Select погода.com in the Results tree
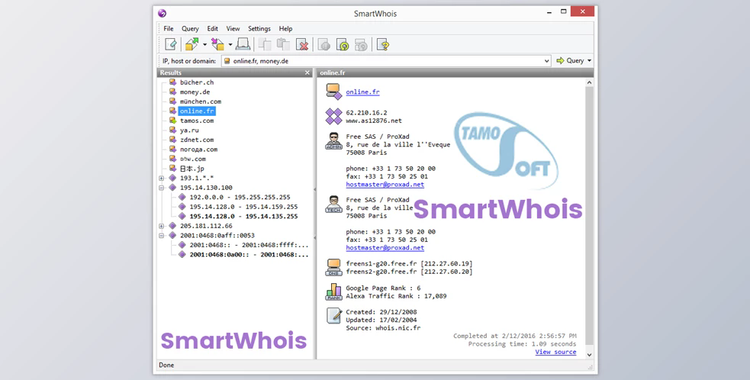The image size is (750, 380). tap(199, 149)
